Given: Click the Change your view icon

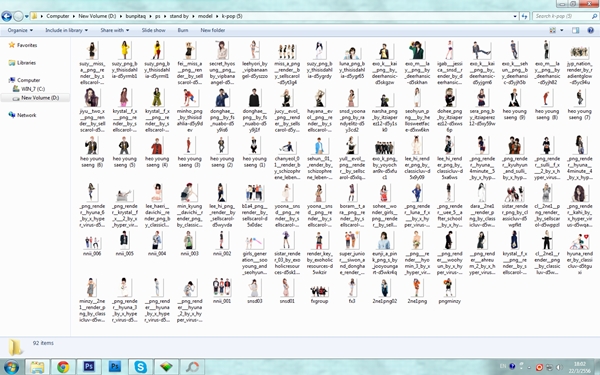Looking at the screenshot, I should click(x=553, y=30).
